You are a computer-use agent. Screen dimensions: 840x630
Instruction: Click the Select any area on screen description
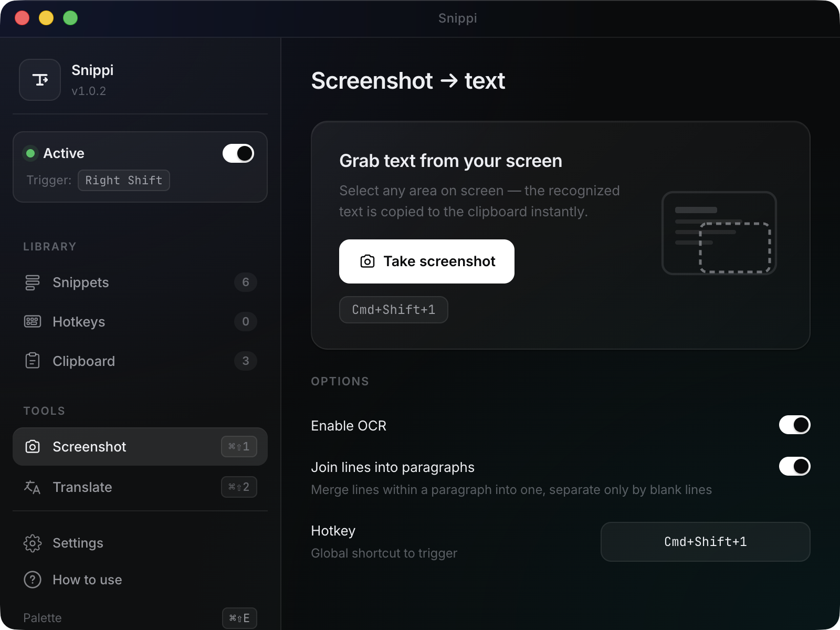pos(479,201)
